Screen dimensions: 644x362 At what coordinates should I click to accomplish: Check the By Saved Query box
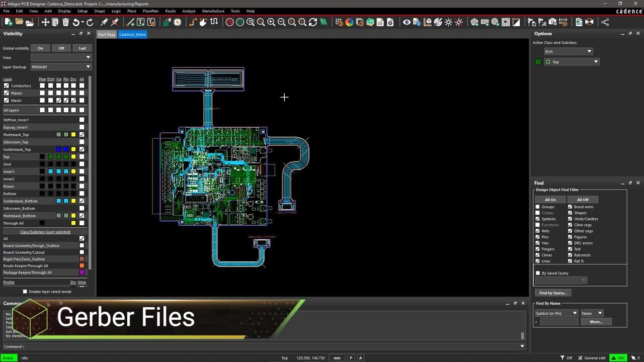click(538, 273)
